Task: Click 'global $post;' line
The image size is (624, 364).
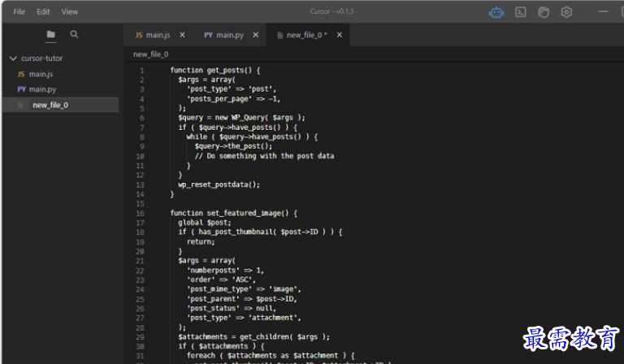Action: click(x=205, y=223)
